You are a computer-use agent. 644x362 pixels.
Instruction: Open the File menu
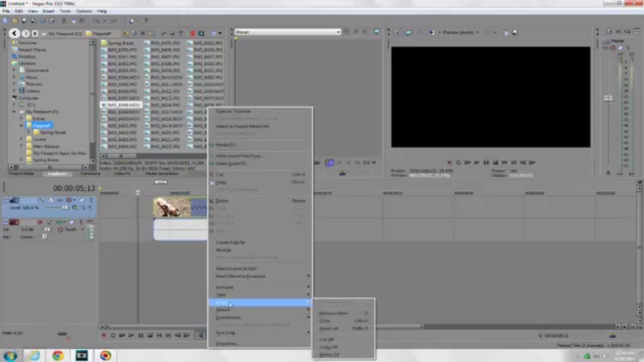[x=6, y=11]
